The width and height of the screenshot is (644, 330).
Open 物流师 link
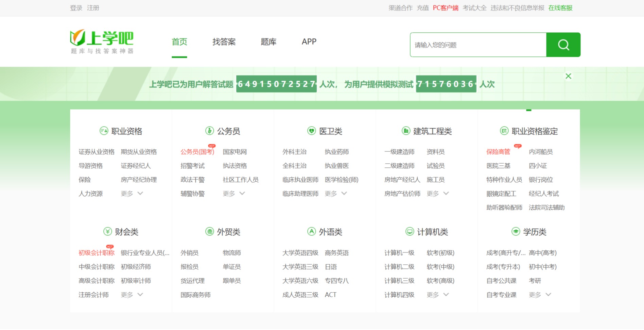(232, 253)
